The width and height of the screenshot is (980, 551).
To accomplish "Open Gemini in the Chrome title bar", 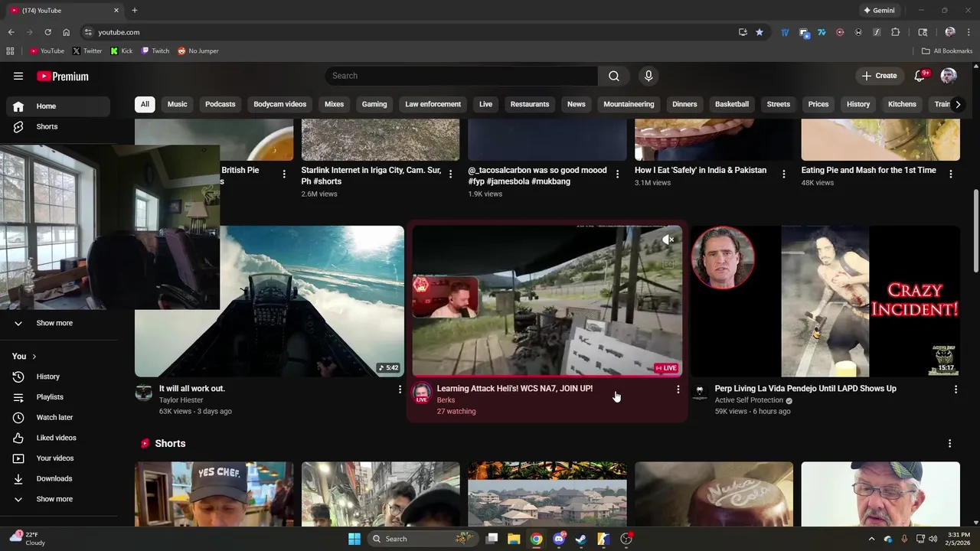I will coord(879,10).
